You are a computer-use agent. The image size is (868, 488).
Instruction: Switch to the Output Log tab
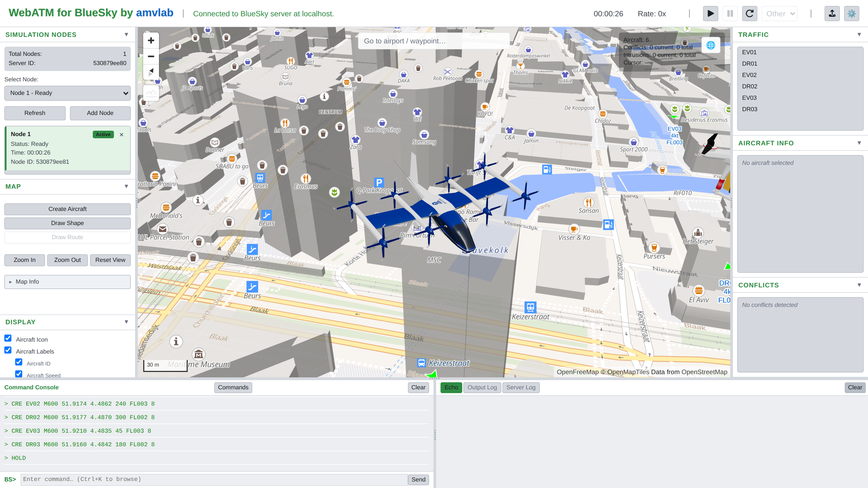(482, 387)
